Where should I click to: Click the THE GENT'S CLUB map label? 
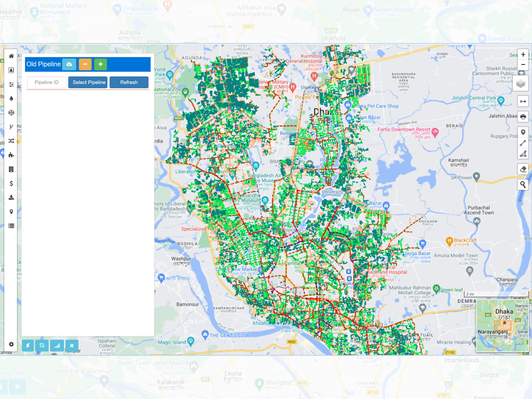point(230,336)
